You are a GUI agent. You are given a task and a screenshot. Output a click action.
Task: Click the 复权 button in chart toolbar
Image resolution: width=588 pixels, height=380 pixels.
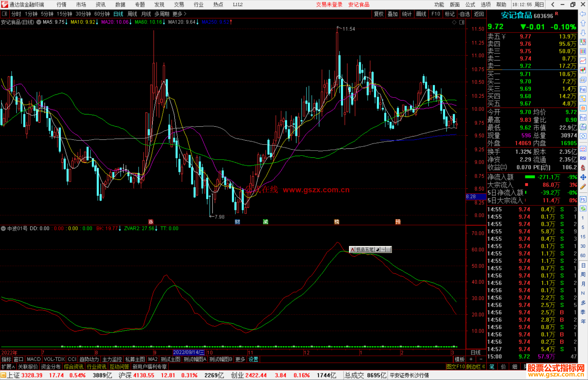(378, 14)
